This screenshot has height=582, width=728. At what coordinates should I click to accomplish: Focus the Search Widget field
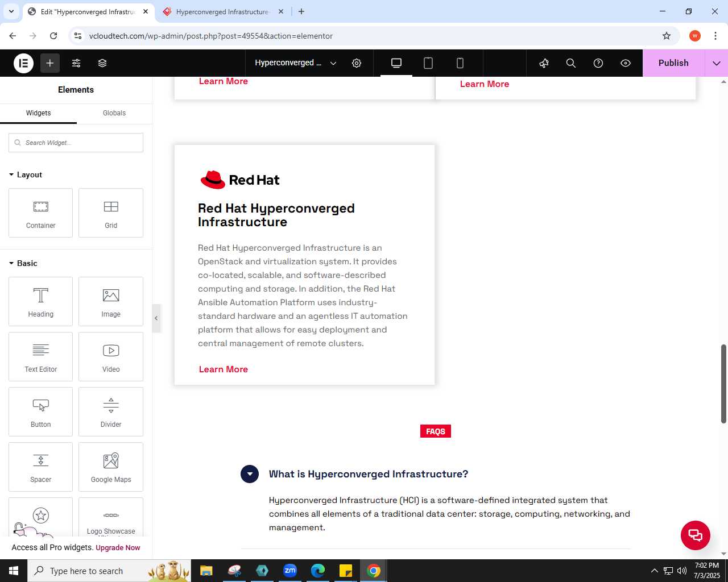tap(76, 143)
